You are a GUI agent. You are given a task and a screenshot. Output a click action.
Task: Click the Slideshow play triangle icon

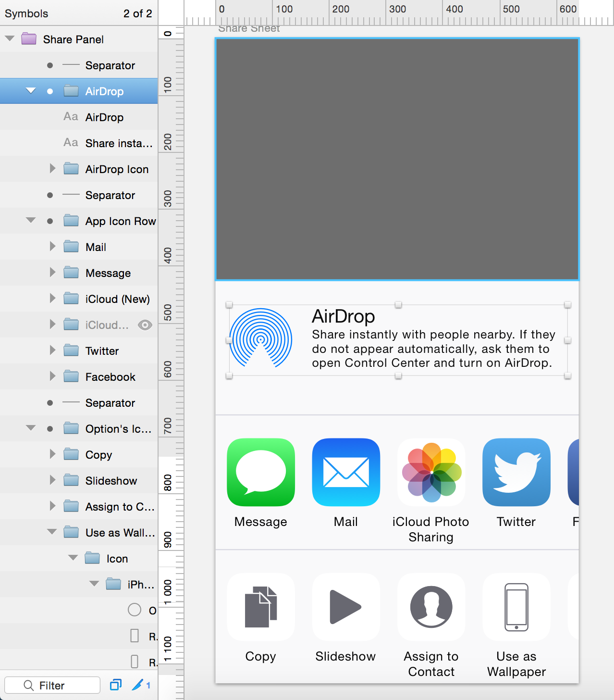click(345, 607)
